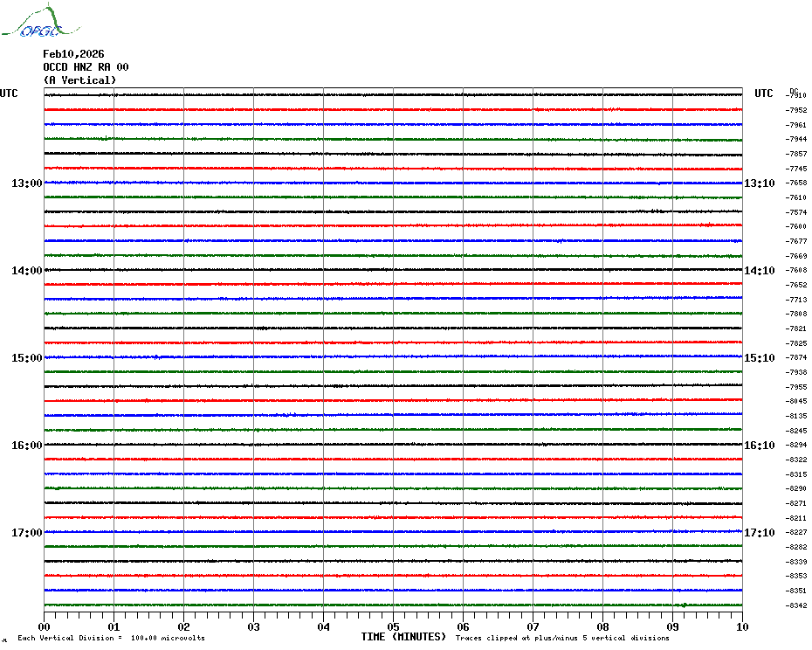Click the 'Each Vertical Division' scale note
Image resolution: width=812 pixels, height=650 pixels.
tap(111, 639)
